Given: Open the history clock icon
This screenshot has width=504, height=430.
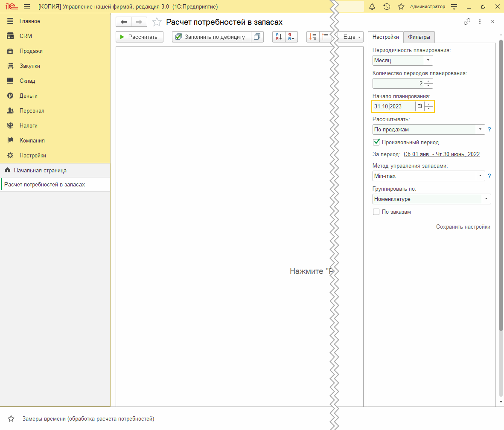Looking at the screenshot, I should pyautogui.click(x=387, y=7).
